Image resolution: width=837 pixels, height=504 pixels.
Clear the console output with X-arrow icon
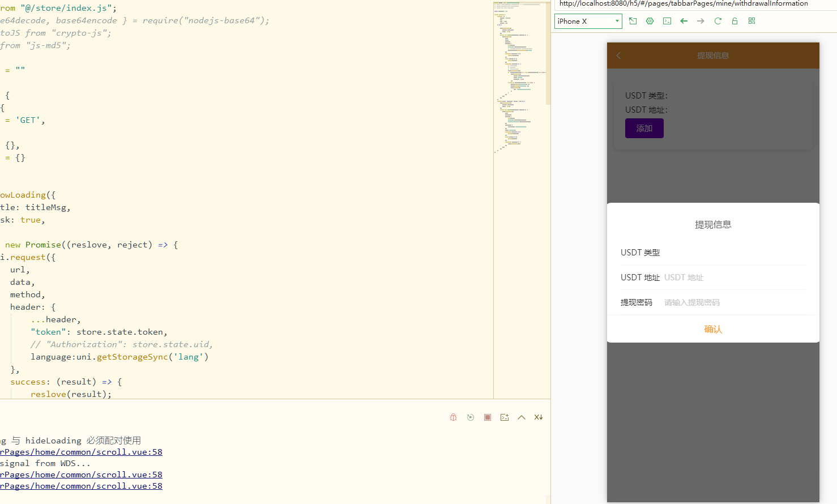tap(539, 417)
